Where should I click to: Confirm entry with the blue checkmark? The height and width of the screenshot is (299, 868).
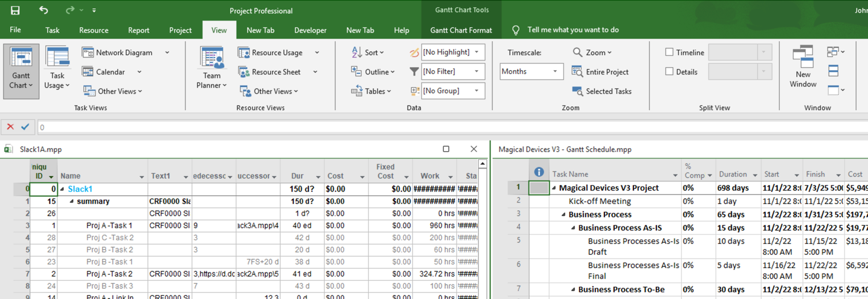click(25, 127)
